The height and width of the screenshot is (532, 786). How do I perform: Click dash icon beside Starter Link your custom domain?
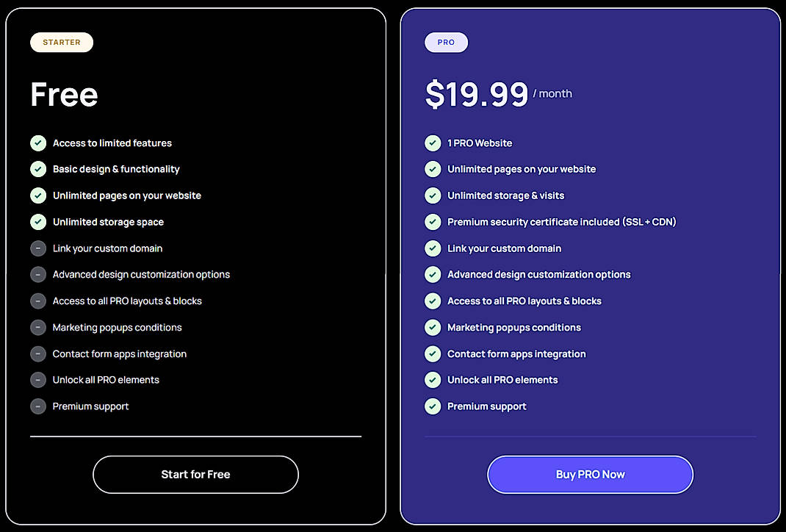pos(38,248)
